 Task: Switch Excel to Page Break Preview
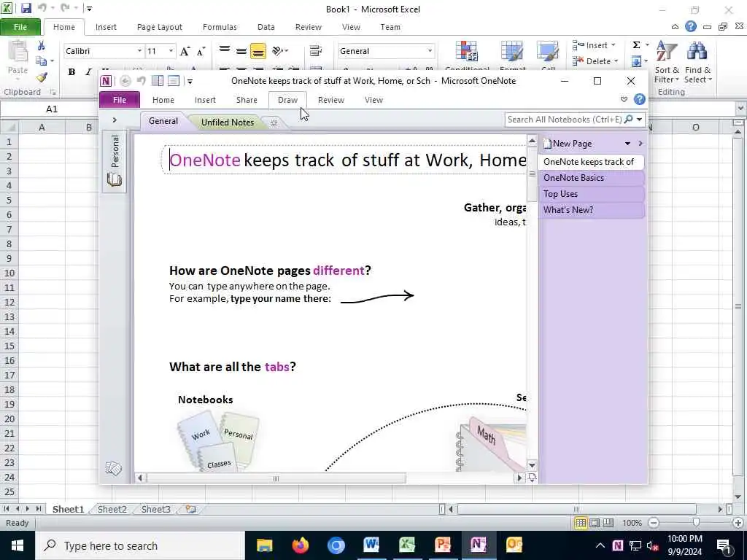(x=608, y=523)
